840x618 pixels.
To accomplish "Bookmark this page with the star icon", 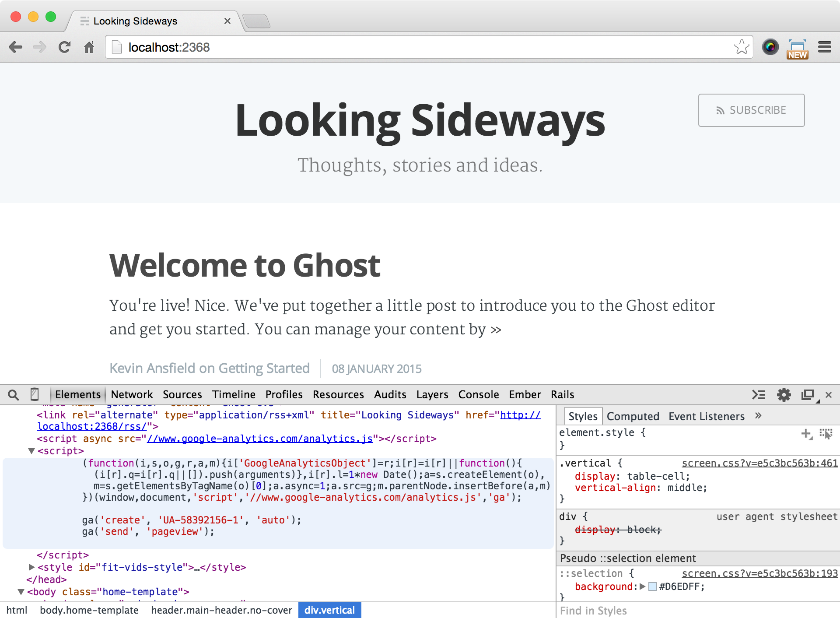I will pos(742,47).
